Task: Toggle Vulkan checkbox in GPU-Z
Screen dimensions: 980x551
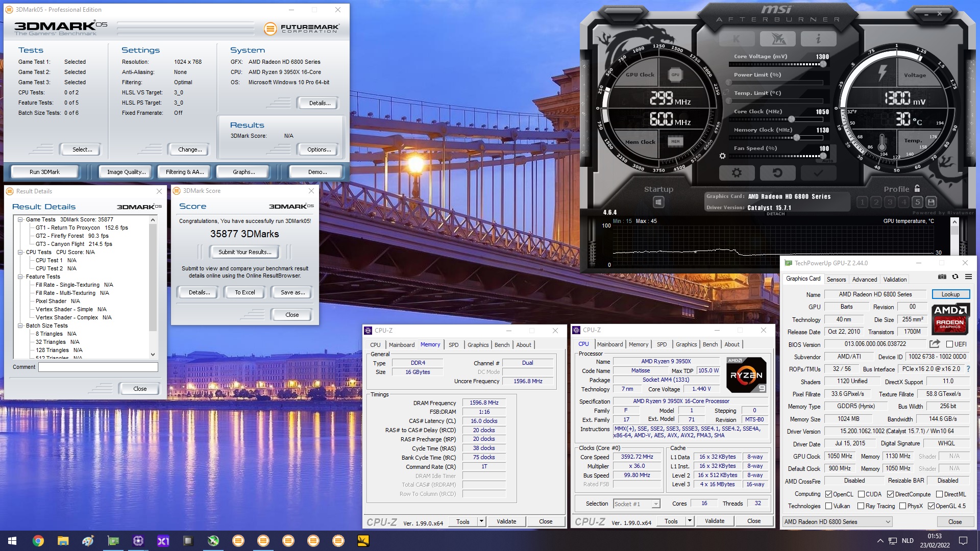Action: pyautogui.click(x=828, y=506)
